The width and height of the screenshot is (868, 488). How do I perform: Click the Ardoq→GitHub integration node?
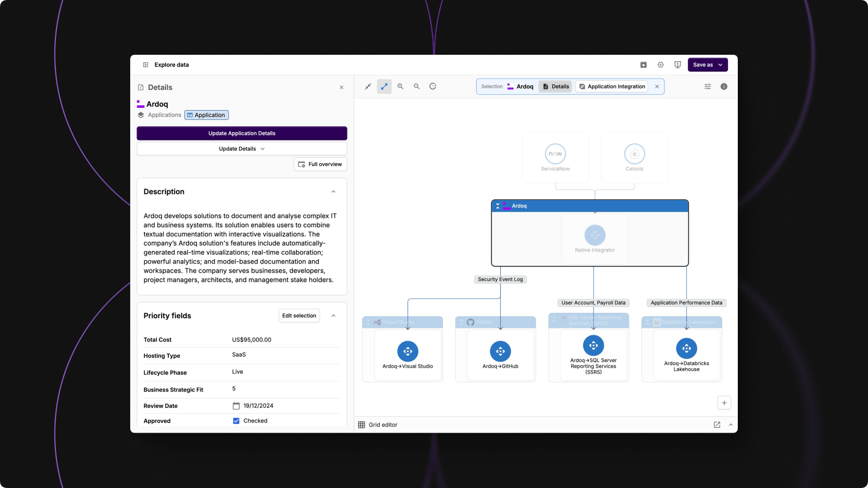click(500, 351)
